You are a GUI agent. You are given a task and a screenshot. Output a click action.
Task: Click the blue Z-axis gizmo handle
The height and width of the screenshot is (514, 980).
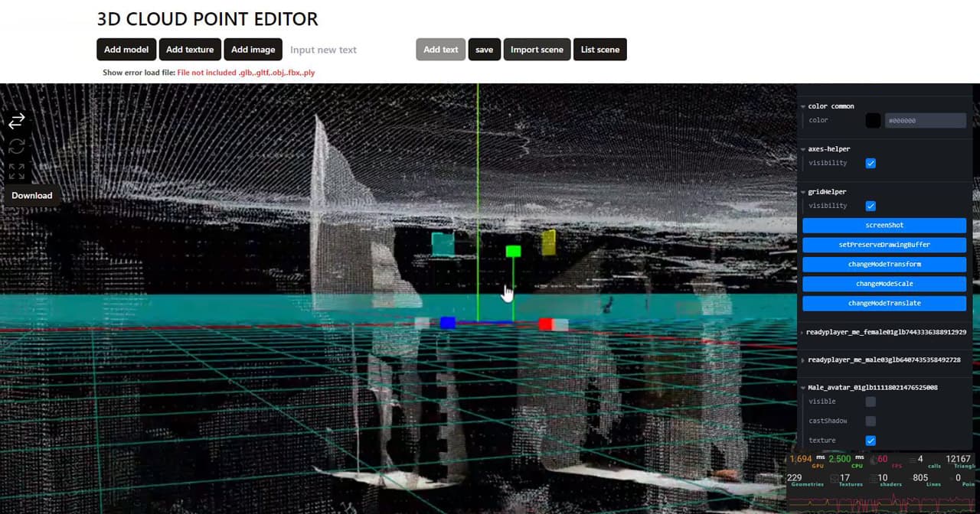tap(448, 323)
